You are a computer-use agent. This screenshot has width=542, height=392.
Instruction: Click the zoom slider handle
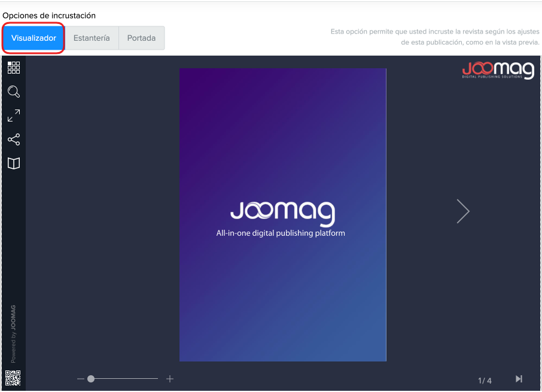click(x=91, y=379)
